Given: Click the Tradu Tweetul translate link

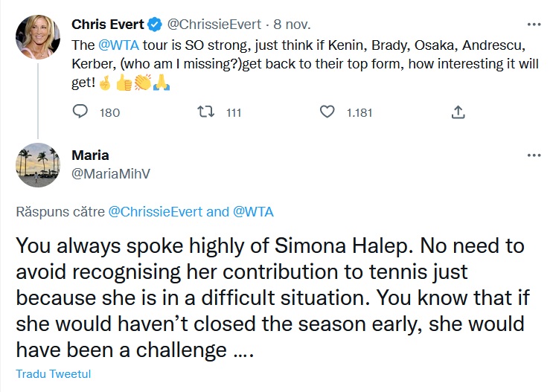Looking at the screenshot, I should 52,374.
